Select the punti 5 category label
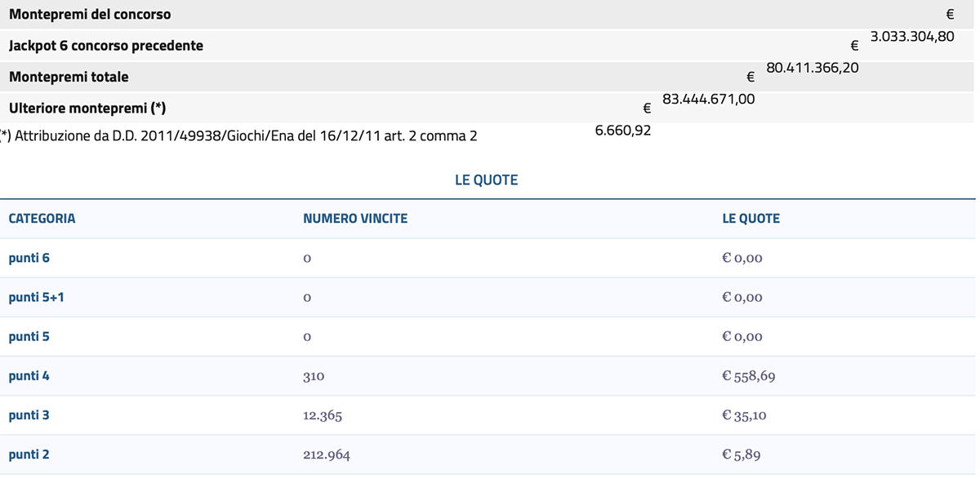 (x=29, y=336)
